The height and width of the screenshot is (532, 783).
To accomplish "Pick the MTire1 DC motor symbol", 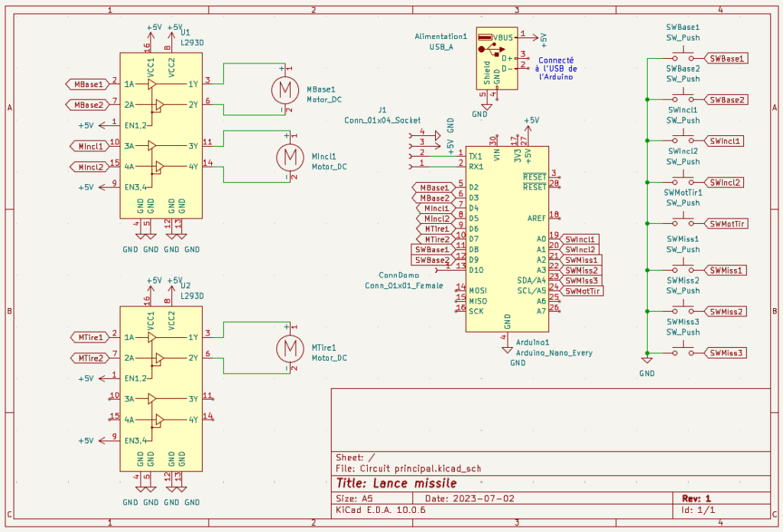I will click(290, 348).
